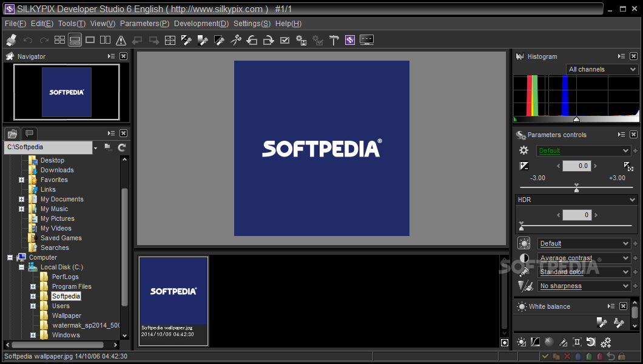The image size is (643, 364).
Task: Toggle the padlock icon in status bar
Action: 622,356
